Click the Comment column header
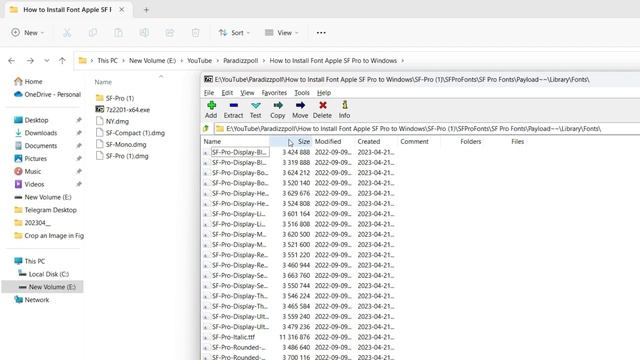The image size is (640, 360). (x=418, y=142)
